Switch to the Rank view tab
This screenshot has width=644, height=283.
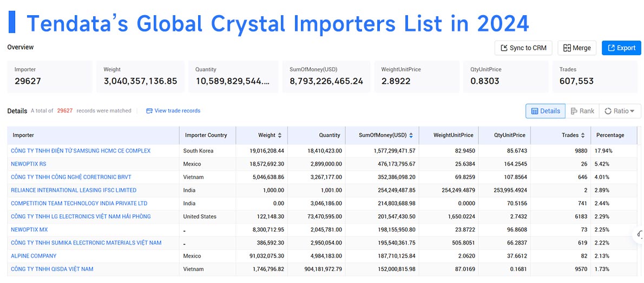click(582, 111)
